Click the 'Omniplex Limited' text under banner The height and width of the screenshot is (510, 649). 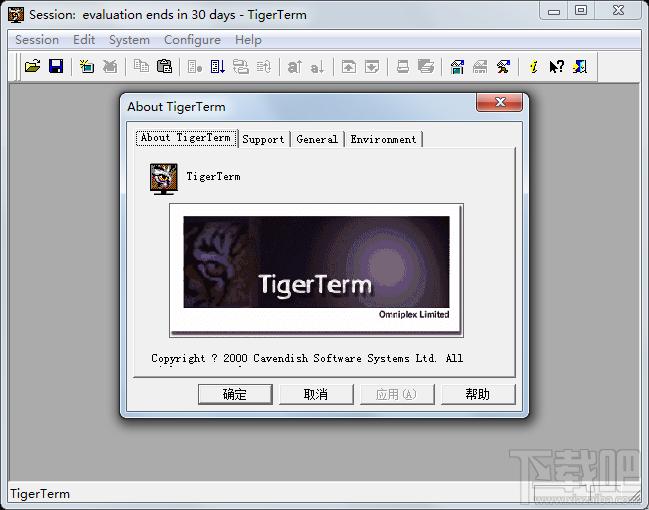point(414,315)
